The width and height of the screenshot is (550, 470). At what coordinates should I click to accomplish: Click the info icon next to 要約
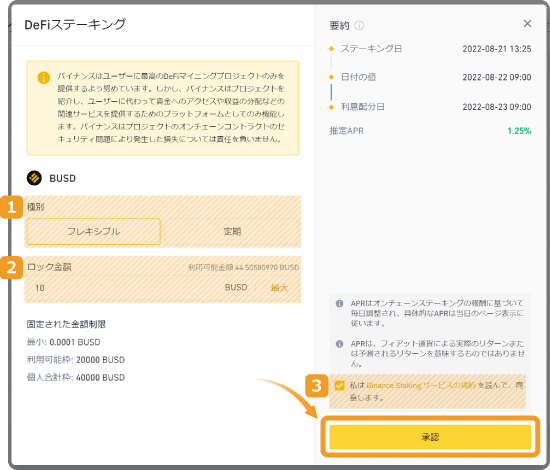359,25
